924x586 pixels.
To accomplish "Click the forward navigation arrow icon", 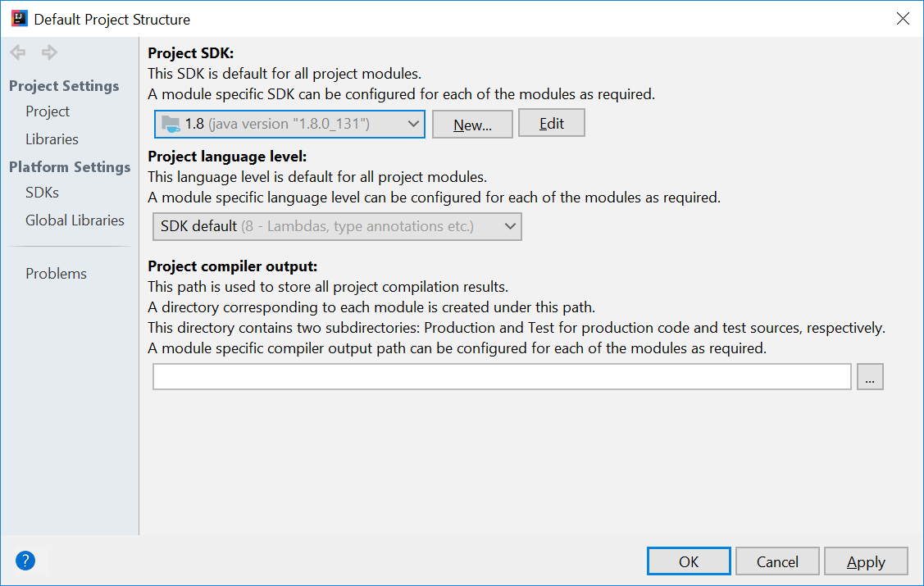I will coord(48,52).
